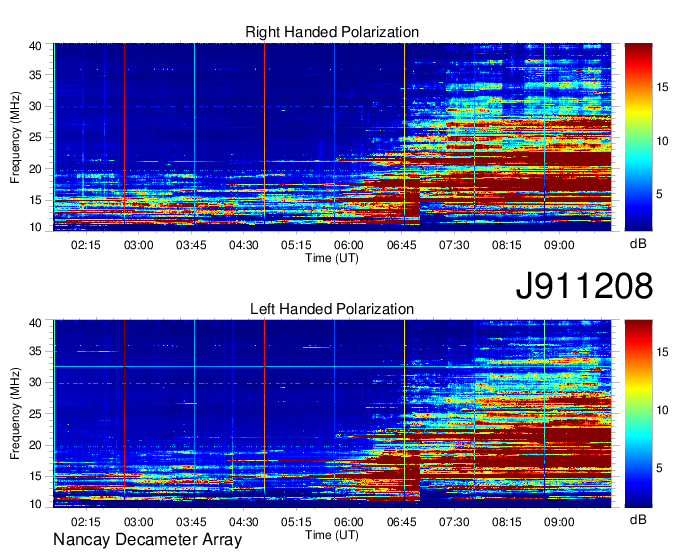The image size is (680, 552).
Task: Click '05:15' tick under Left Handed plot
Action: tap(296, 522)
